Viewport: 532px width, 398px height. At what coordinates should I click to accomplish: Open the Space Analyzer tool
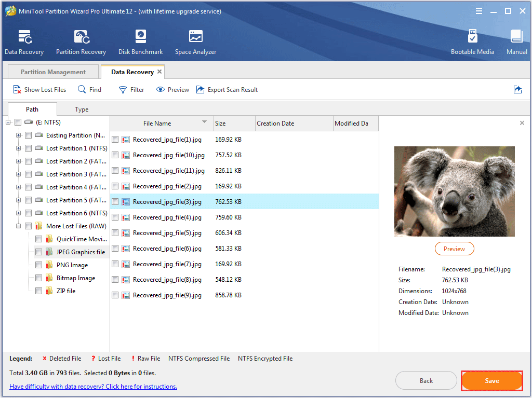(x=195, y=42)
